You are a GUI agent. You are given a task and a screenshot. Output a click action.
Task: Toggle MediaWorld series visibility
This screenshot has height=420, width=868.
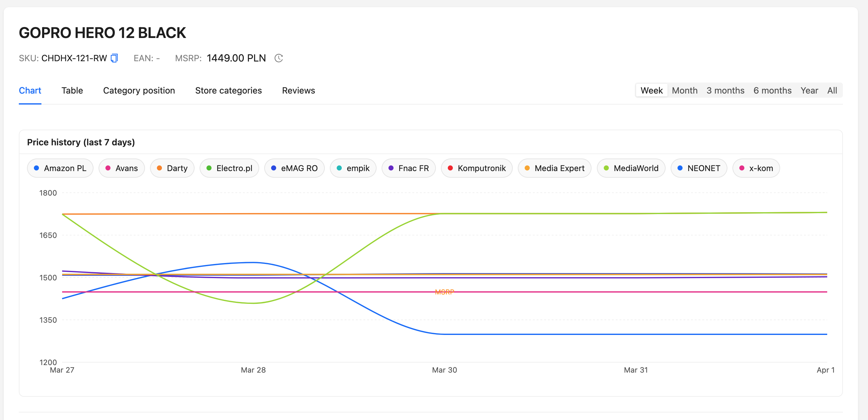tap(631, 168)
